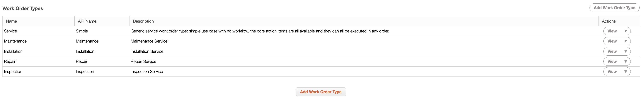Image resolution: width=644 pixels, height=101 pixels.
Task: Click the Simple API name cell
Action: (82, 31)
